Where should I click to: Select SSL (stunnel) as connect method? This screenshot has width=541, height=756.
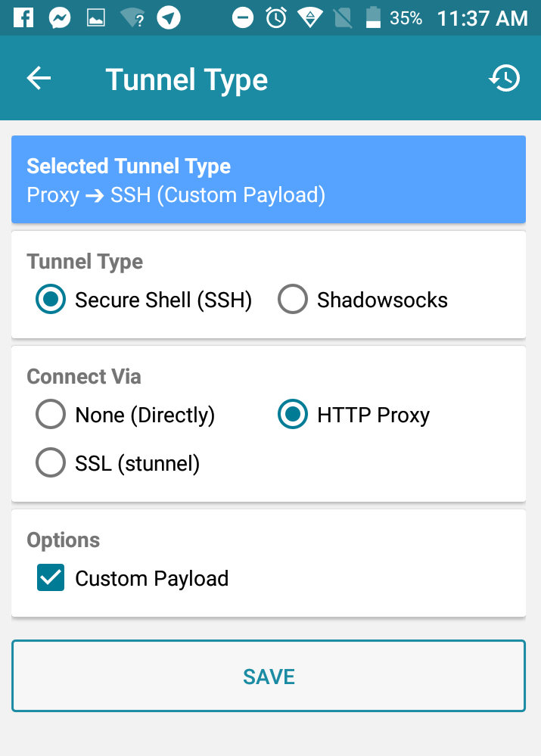(50, 462)
